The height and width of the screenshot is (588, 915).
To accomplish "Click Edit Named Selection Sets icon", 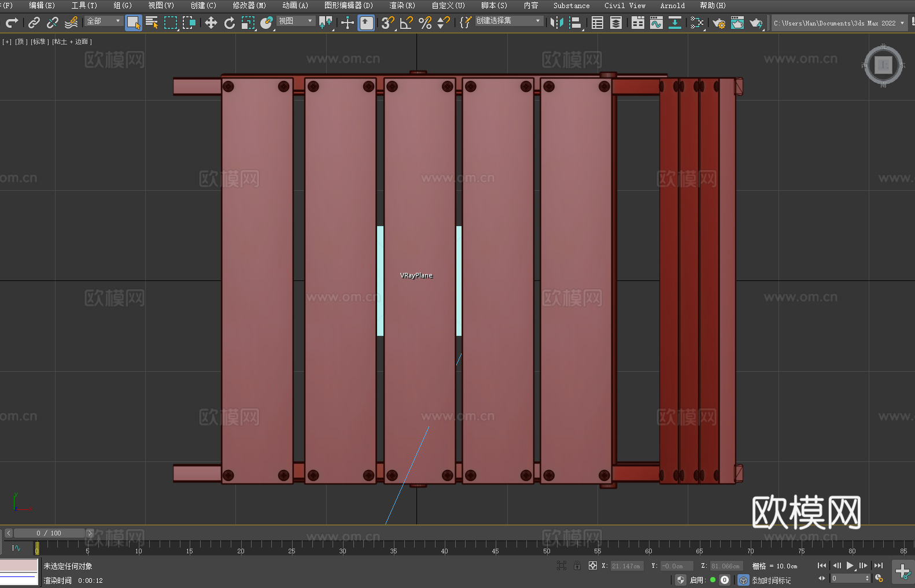I will (465, 23).
